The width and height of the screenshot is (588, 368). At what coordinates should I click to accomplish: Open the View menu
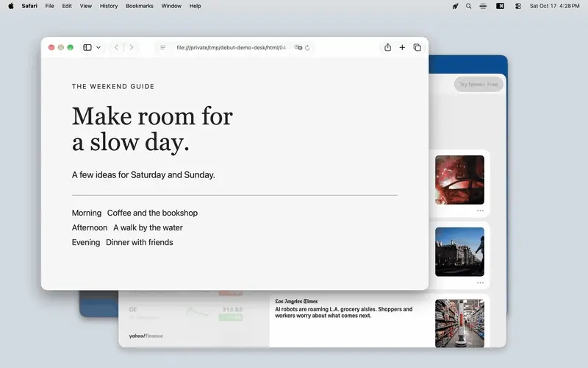click(x=86, y=6)
